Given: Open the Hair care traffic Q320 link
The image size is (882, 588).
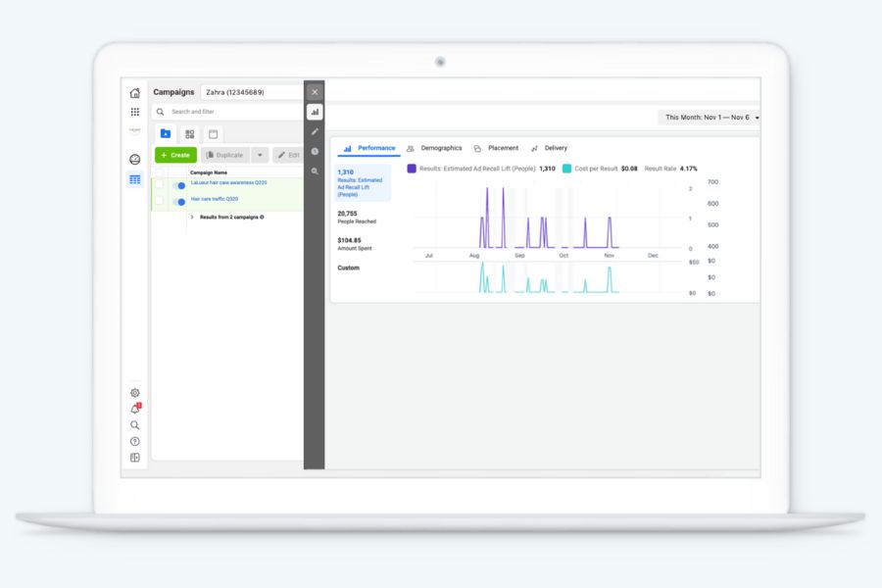Looking at the screenshot, I should point(215,199).
